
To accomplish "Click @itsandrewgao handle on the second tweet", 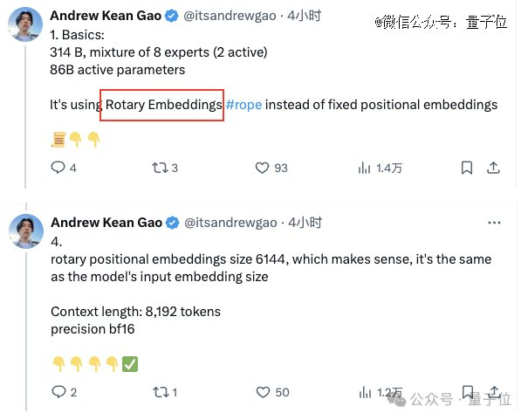I will click(230, 223).
